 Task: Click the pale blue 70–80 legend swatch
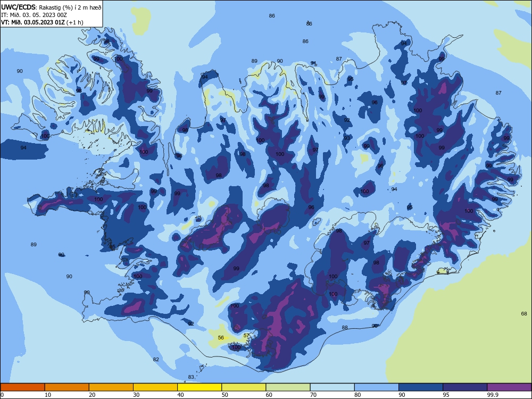(332, 387)
